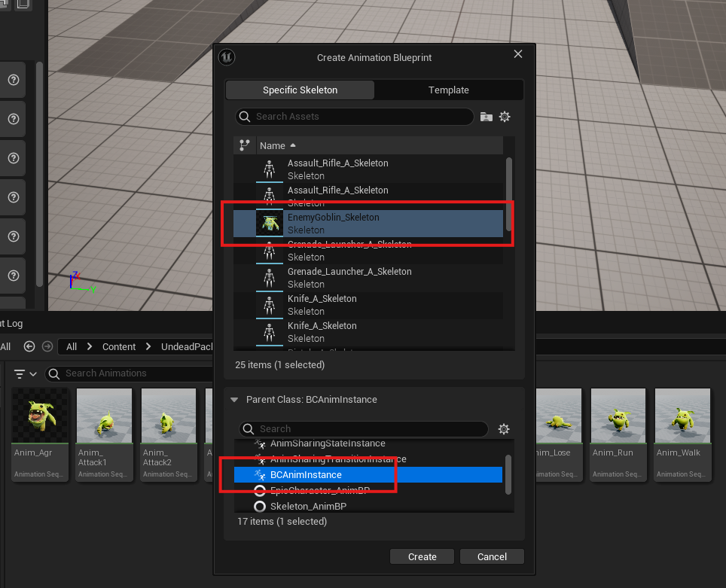Open the parent class picker settings gear

tap(504, 428)
